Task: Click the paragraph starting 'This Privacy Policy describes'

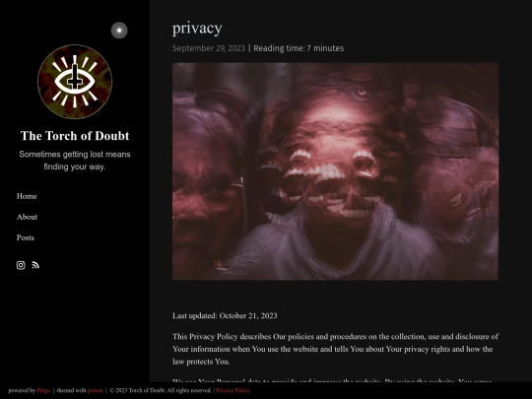Action: click(x=335, y=349)
